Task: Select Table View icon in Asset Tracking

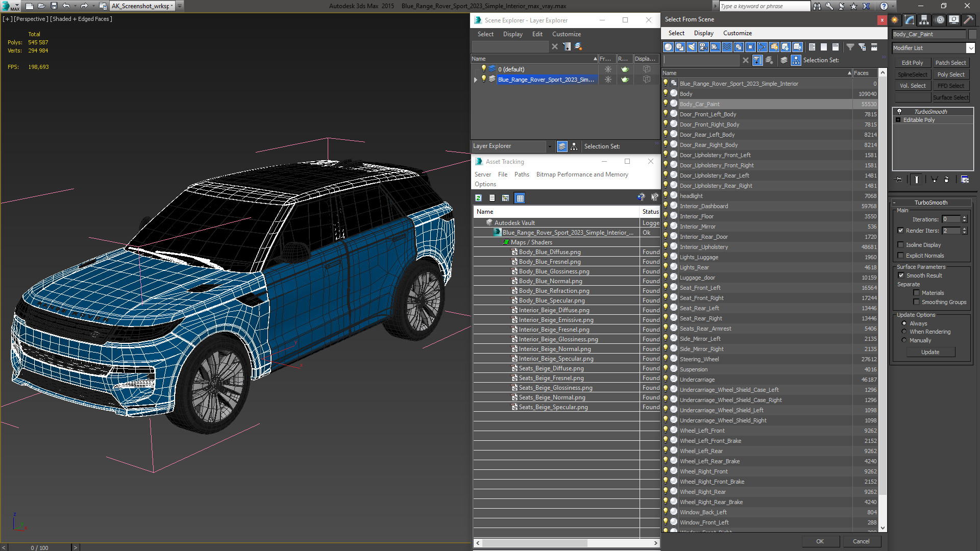Action: [x=520, y=198]
